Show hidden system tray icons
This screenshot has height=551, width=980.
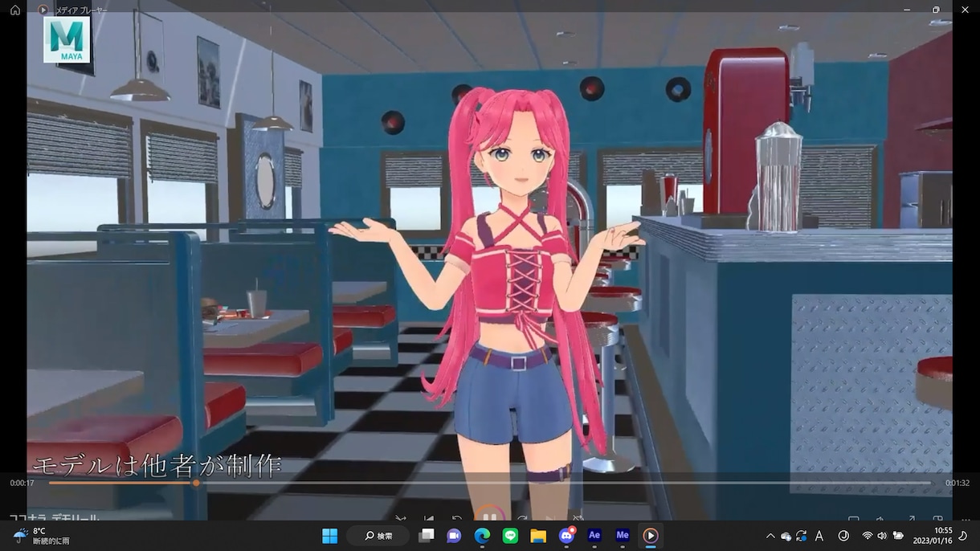click(770, 536)
